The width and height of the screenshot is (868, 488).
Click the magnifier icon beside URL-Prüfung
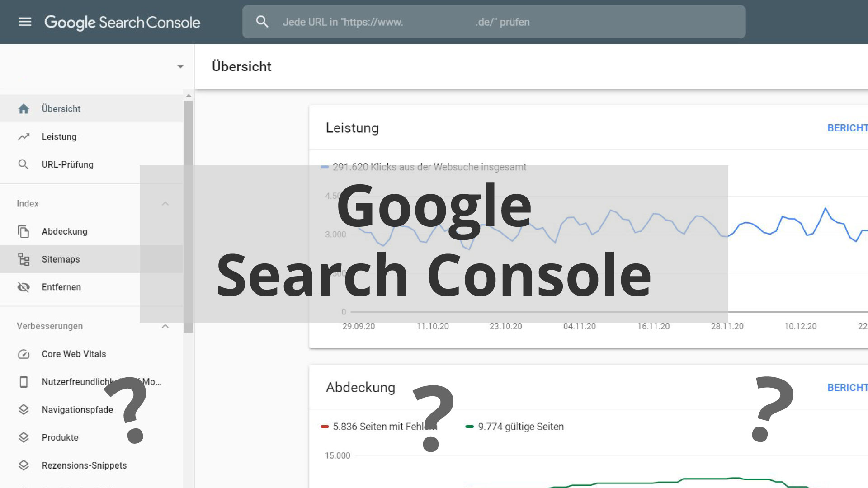(24, 164)
